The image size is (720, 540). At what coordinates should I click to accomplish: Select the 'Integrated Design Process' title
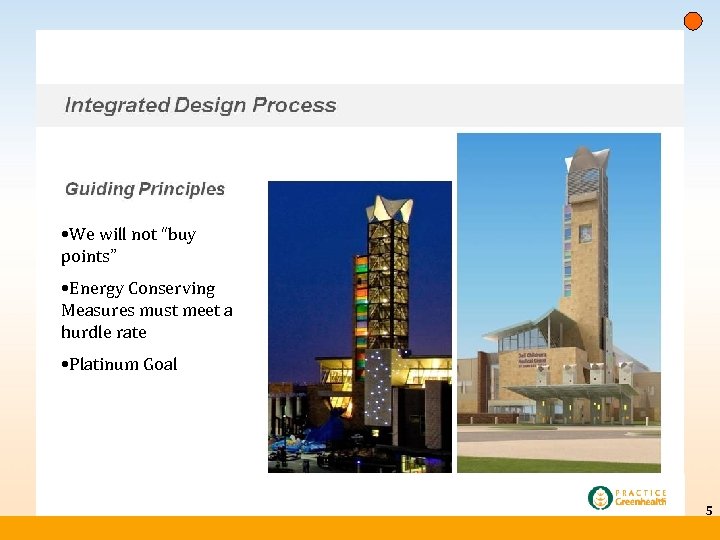click(x=201, y=105)
